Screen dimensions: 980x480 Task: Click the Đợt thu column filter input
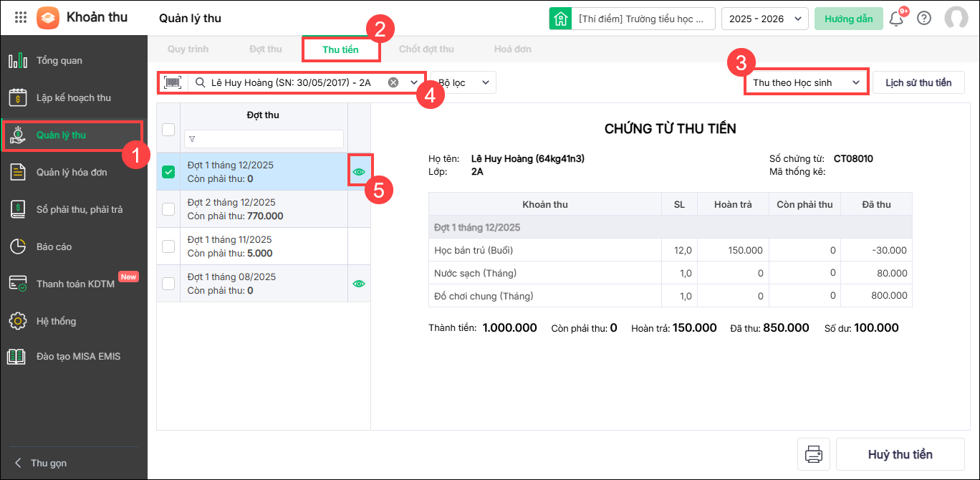[264, 139]
